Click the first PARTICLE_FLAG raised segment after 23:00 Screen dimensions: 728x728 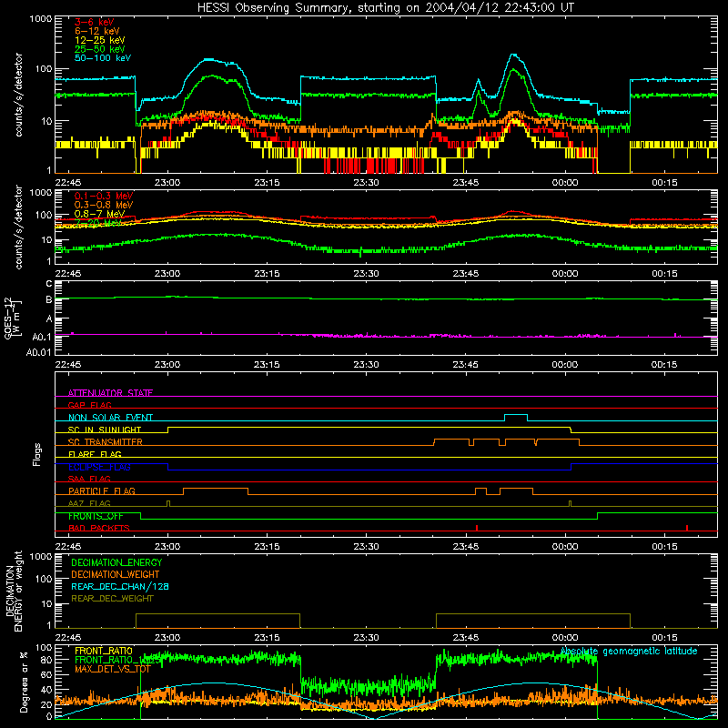click(x=216, y=489)
